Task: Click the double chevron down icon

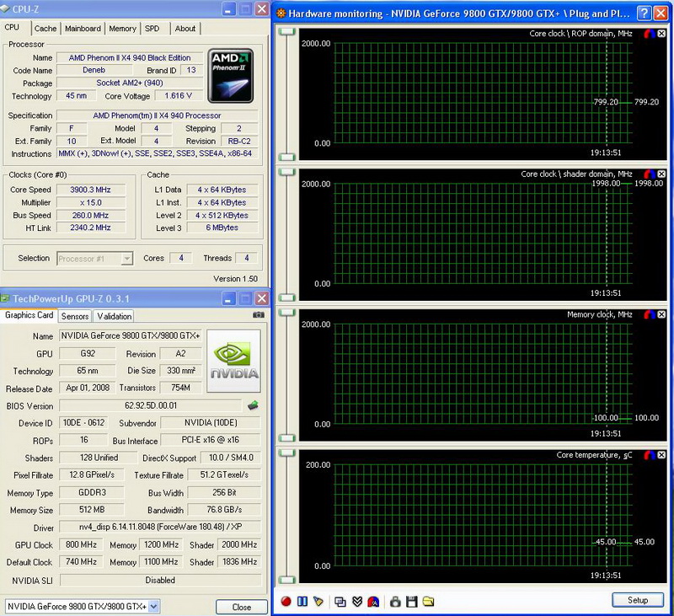Action: point(356,602)
